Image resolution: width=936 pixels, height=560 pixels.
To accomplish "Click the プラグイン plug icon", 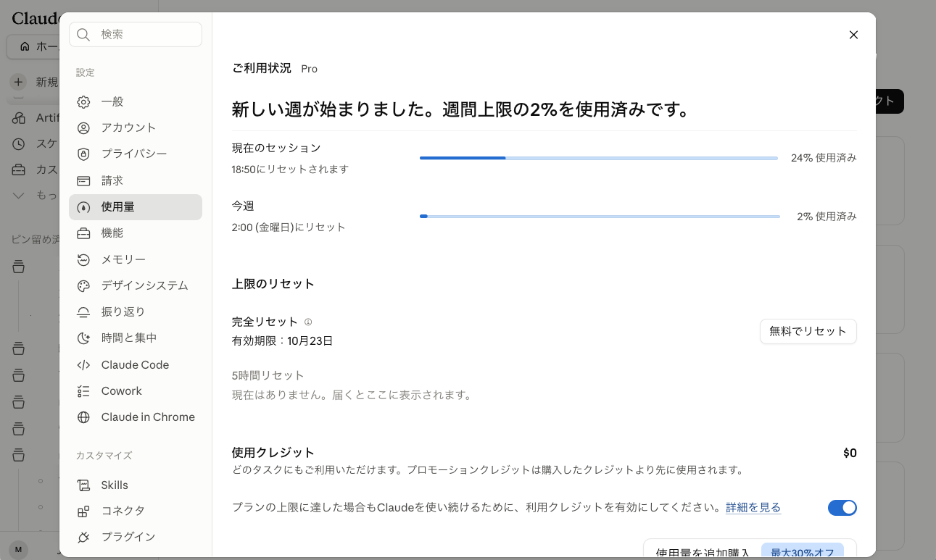I will [x=83, y=538].
